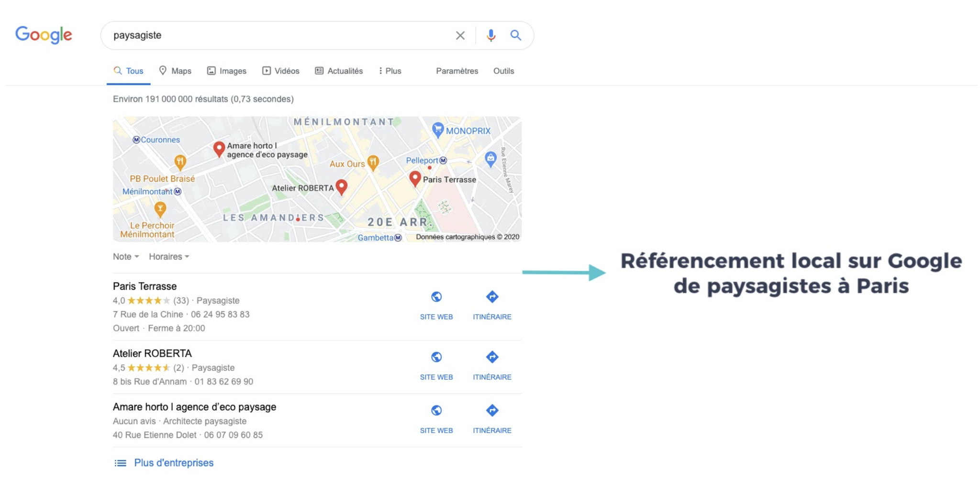Click Paris Terrasse star rating 4,0

[x=148, y=301]
